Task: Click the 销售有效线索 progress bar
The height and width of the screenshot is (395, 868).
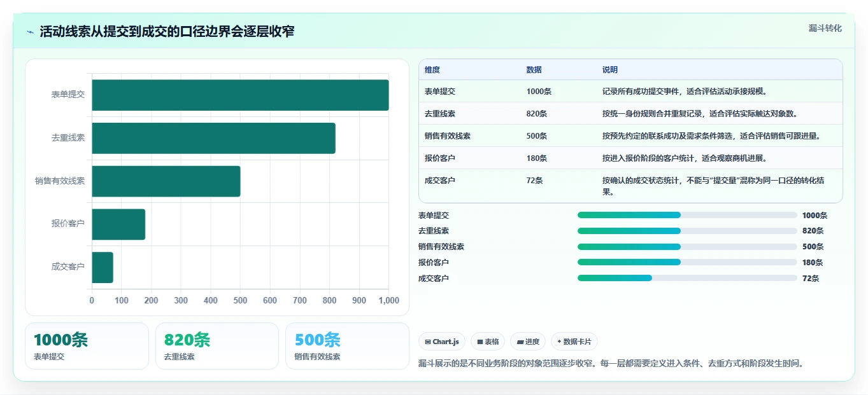Action: click(x=687, y=247)
